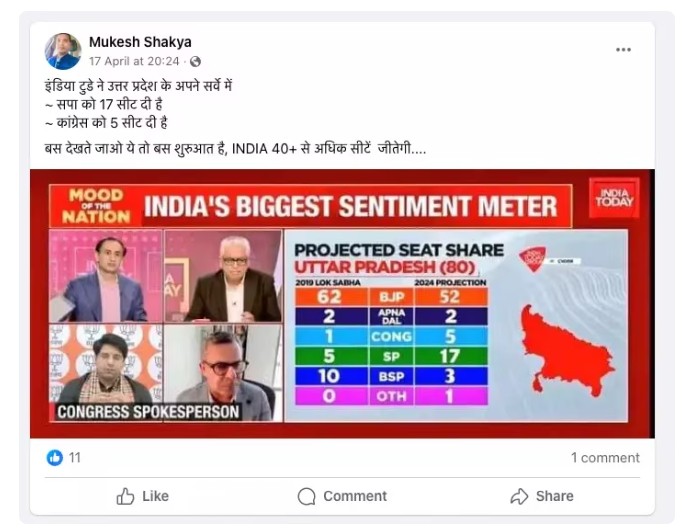688x528 pixels.
Task: Select the bottom-left panelist video tile
Action: click(x=106, y=364)
